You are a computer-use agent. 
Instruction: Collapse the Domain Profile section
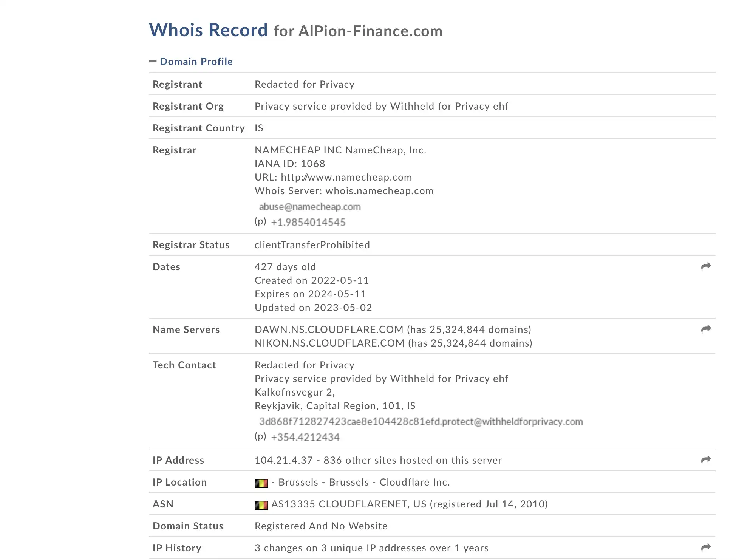tap(153, 61)
